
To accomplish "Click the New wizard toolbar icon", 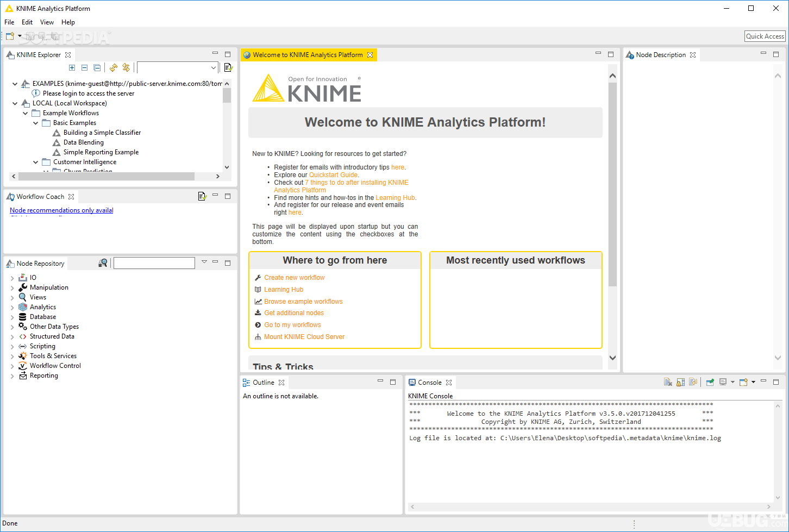I will click(10, 36).
